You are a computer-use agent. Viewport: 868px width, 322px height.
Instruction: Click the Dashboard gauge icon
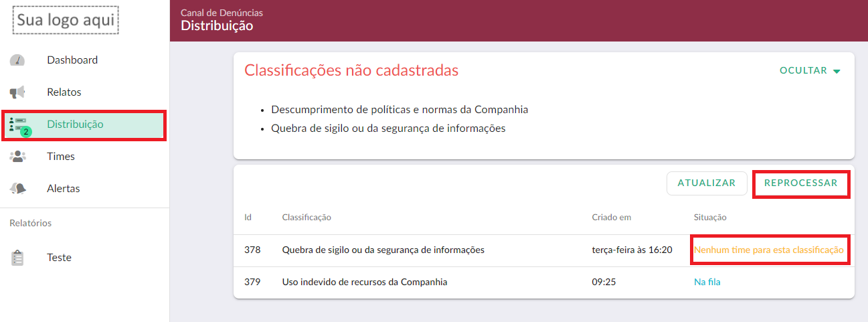pyautogui.click(x=17, y=60)
